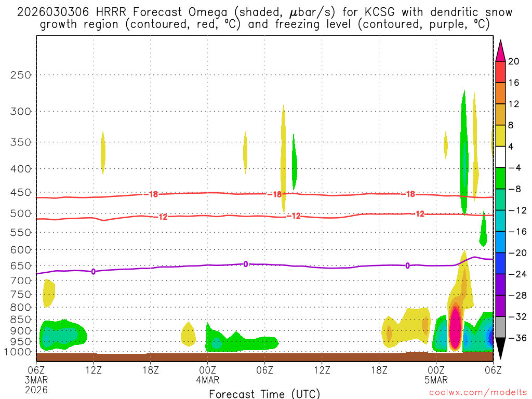Click the magenta strong-omega core near 02Z 5MAR

coord(455,329)
